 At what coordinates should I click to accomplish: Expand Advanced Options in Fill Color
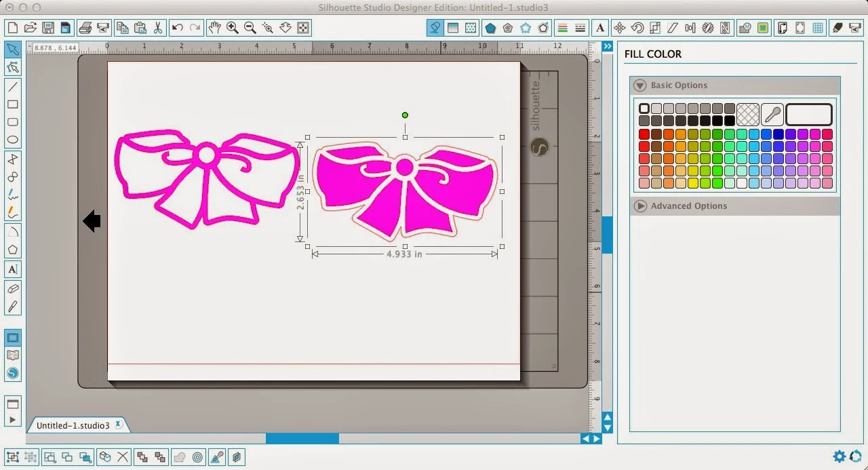pos(640,206)
